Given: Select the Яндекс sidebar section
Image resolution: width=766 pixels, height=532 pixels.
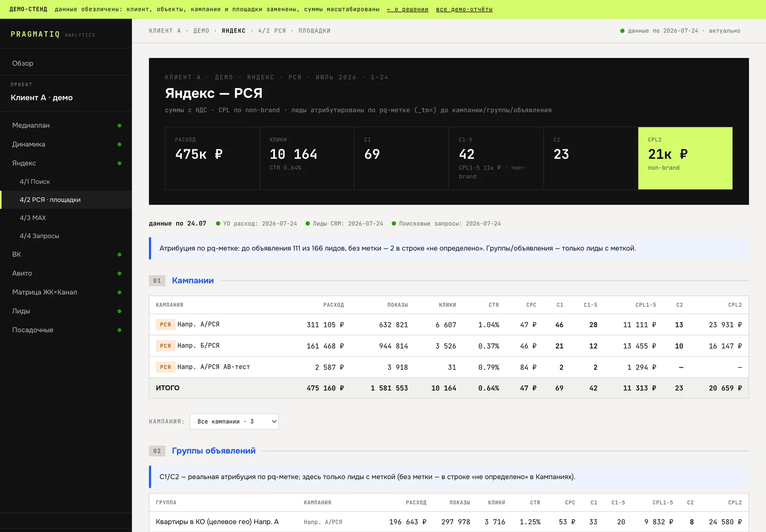Looking at the screenshot, I should pyautogui.click(x=66, y=163).
